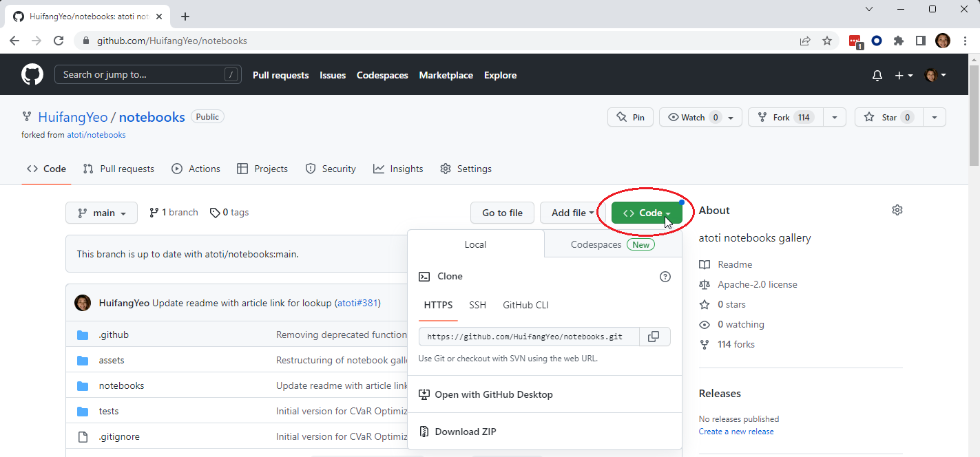The width and height of the screenshot is (980, 457).
Task: Reload the page
Action: [x=59, y=41]
